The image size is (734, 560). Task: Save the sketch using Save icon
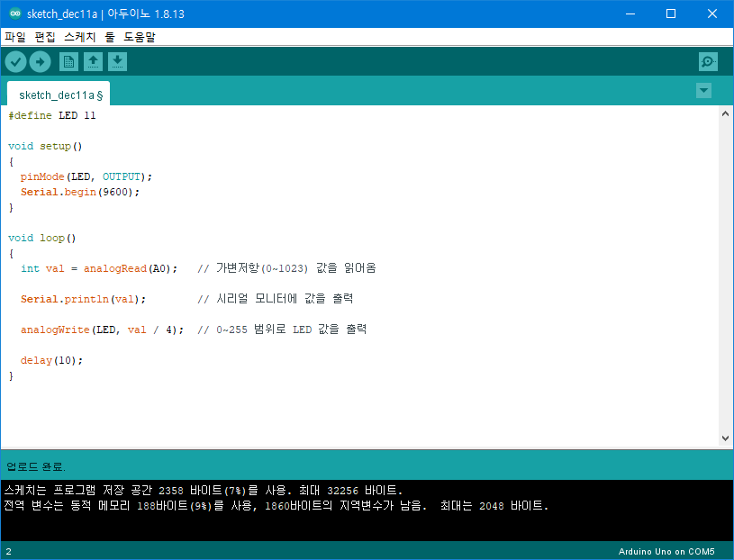117,62
